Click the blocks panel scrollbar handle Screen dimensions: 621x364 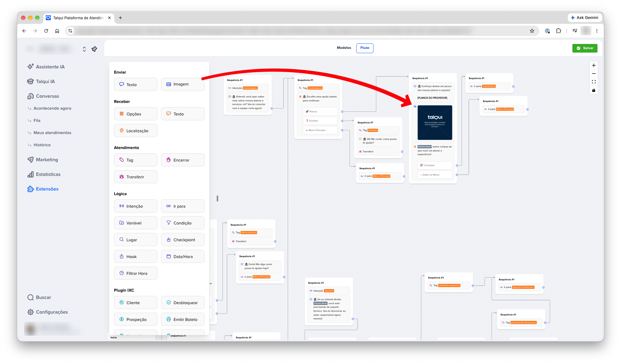click(x=217, y=198)
